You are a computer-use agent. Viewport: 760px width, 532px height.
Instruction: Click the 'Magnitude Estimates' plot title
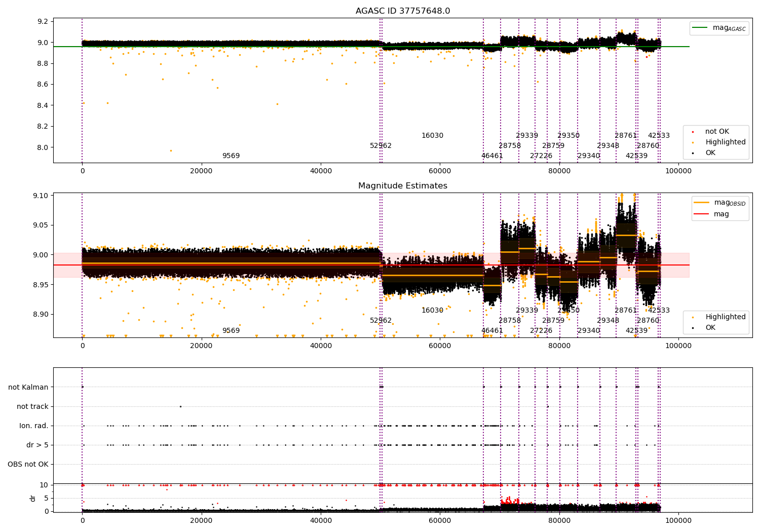(403, 186)
